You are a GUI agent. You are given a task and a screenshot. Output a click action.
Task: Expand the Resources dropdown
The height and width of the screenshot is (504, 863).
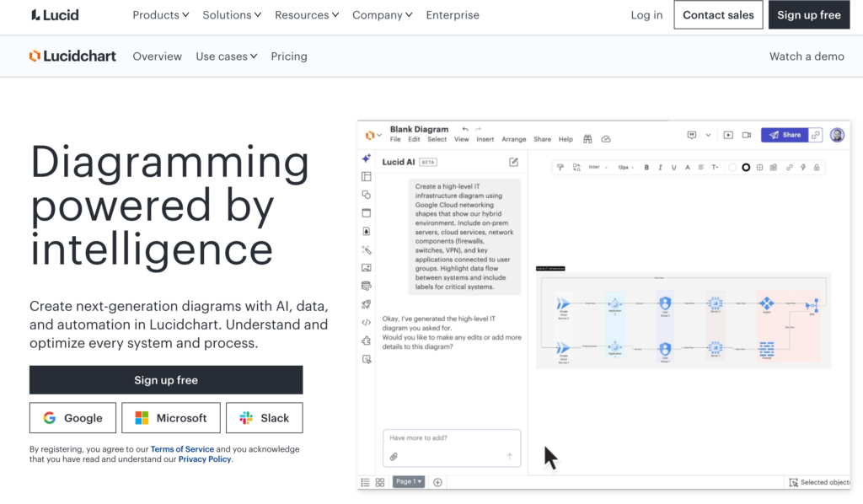pos(307,15)
